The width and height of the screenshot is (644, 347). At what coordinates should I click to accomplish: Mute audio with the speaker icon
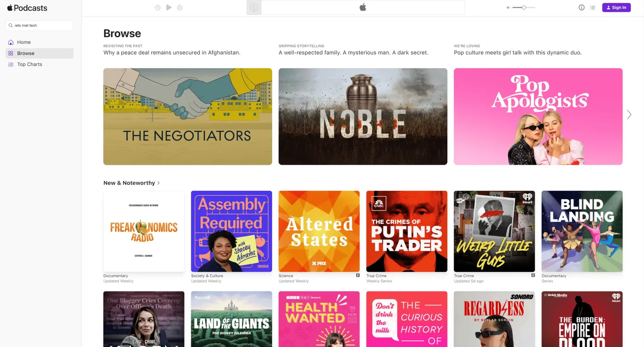(x=508, y=8)
